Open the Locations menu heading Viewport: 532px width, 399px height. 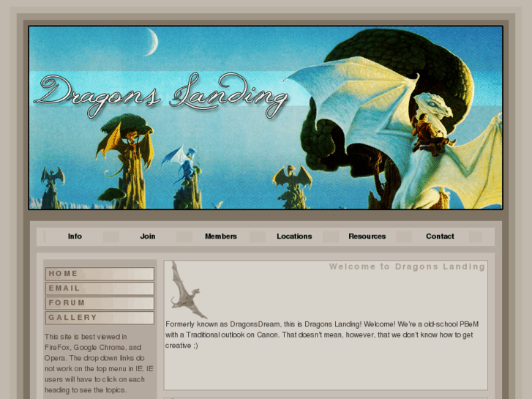[294, 236]
